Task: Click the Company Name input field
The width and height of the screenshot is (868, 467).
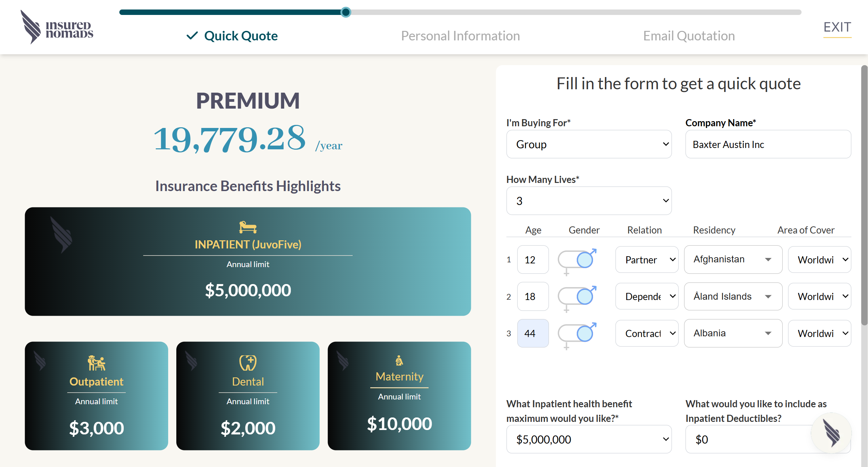Action: (768, 144)
